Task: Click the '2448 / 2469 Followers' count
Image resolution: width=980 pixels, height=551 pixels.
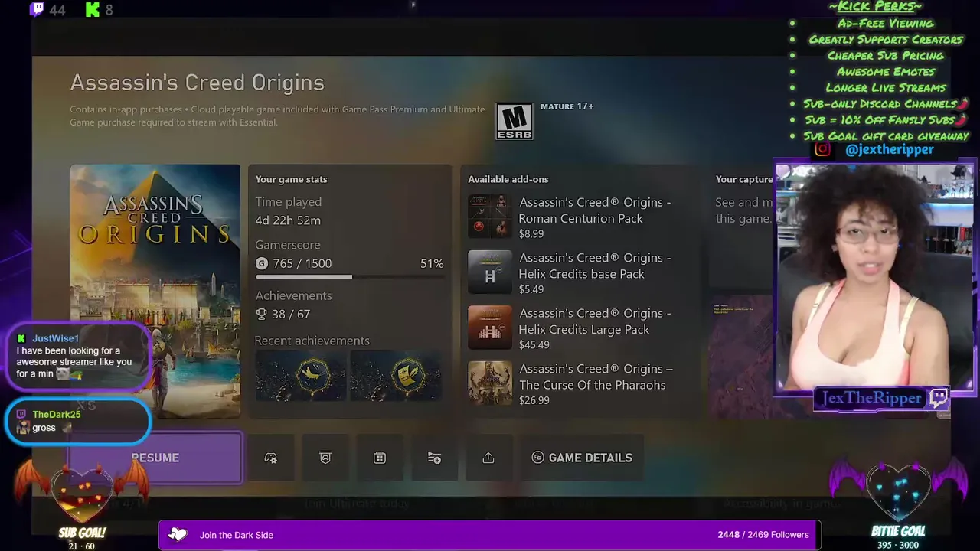Action: pos(763,535)
